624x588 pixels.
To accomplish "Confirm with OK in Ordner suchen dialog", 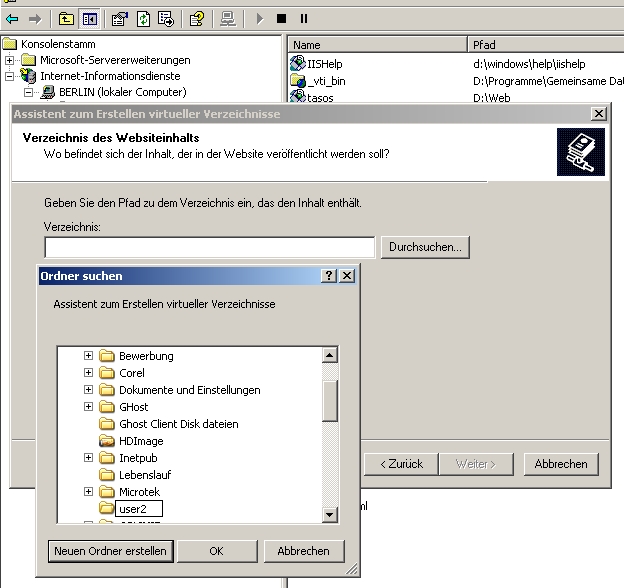I will click(216, 551).
